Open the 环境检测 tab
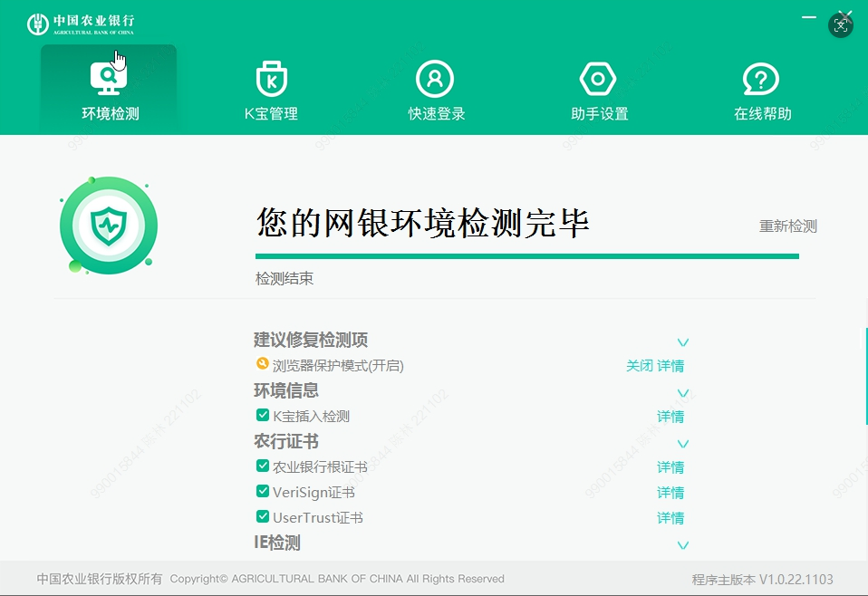This screenshot has height=596, width=868. [109, 89]
